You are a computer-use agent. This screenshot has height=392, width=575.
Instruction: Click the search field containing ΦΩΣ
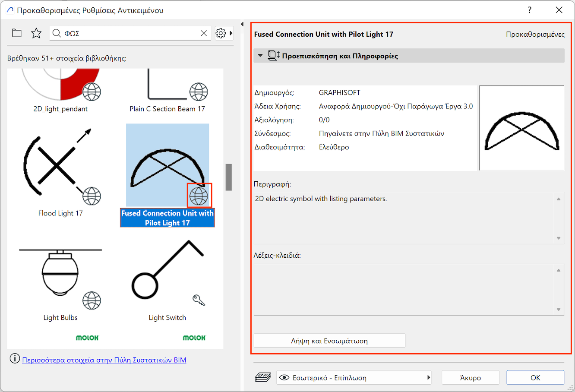[x=130, y=33]
